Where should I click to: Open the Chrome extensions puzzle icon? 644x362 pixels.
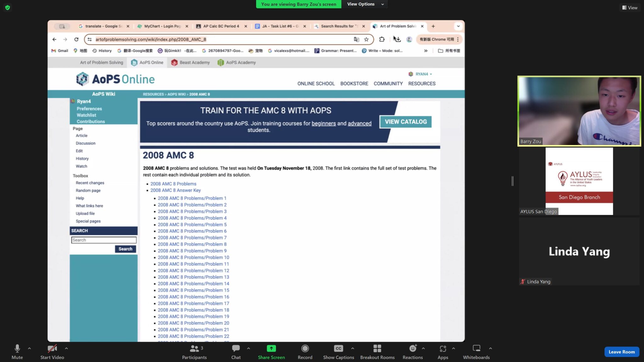(382, 39)
